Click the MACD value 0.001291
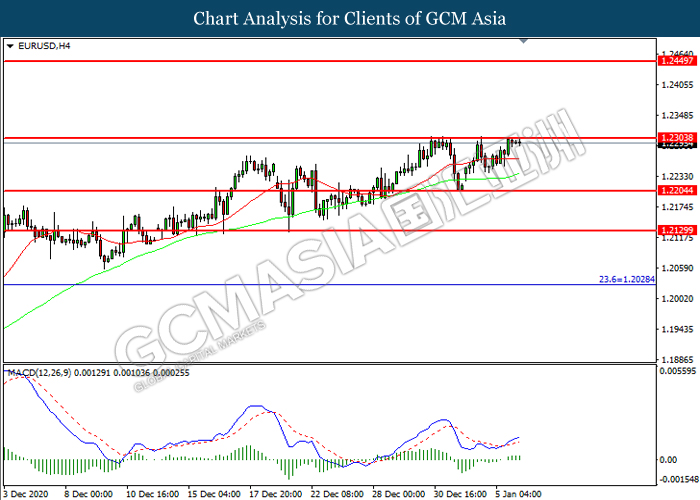700x500 pixels. [92, 373]
